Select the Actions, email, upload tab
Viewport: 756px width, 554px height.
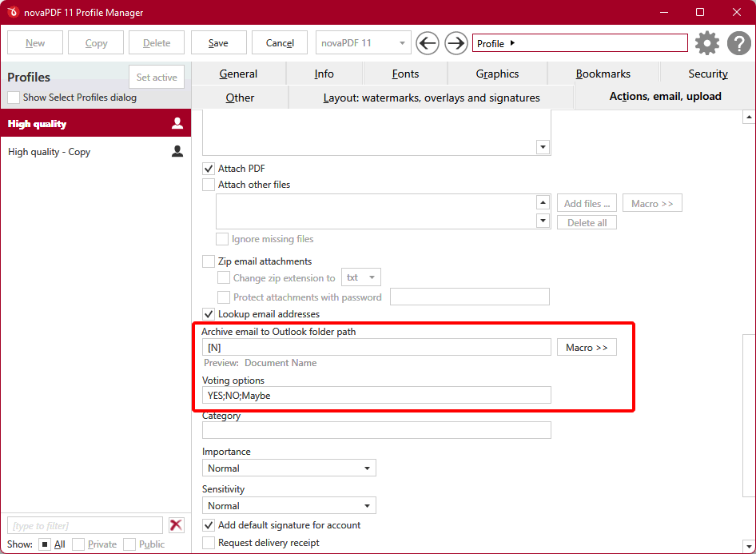pyautogui.click(x=666, y=97)
